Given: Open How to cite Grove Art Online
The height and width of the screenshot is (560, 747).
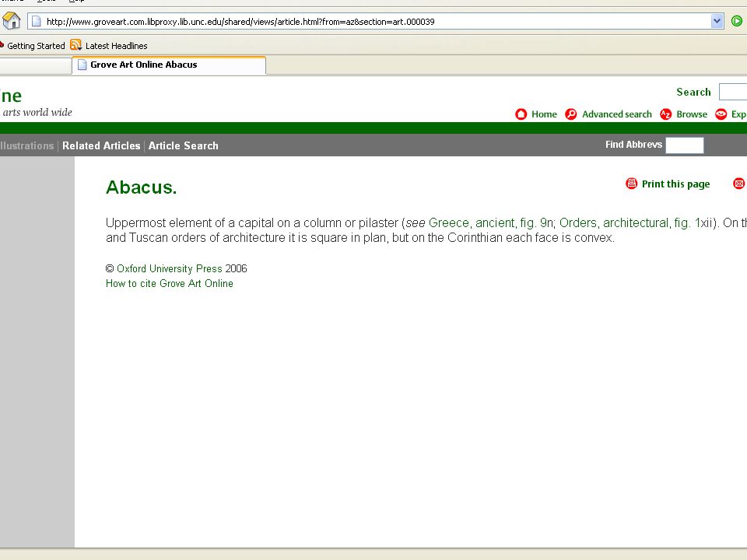Looking at the screenshot, I should coord(170,283).
